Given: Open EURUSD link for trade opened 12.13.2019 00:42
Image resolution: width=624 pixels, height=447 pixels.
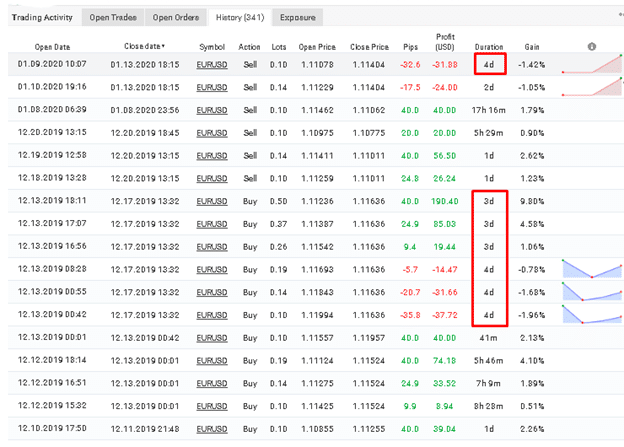Looking at the screenshot, I should pyautogui.click(x=212, y=315).
